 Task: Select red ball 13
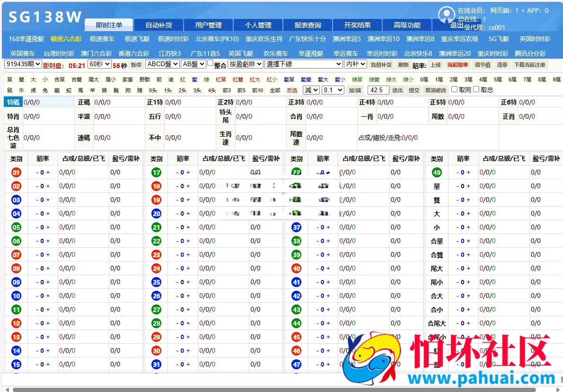tap(16, 337)
